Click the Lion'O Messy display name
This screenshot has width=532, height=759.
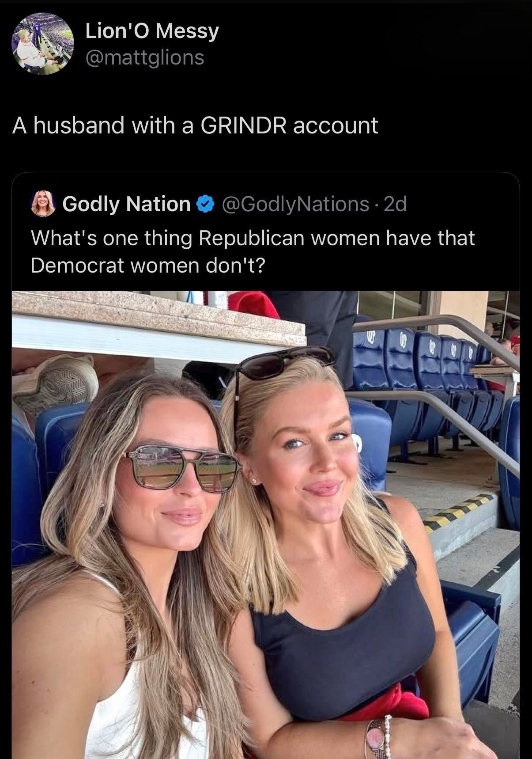152,31
